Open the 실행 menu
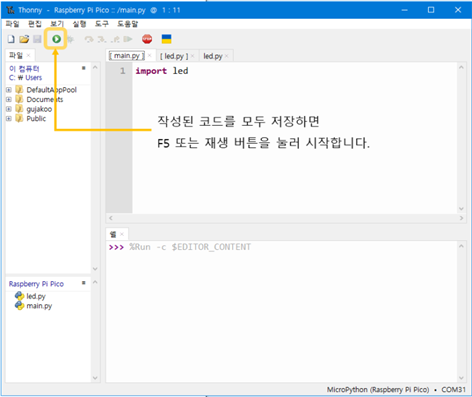Screen dimensions: 472x397 (x=79, y=24)
